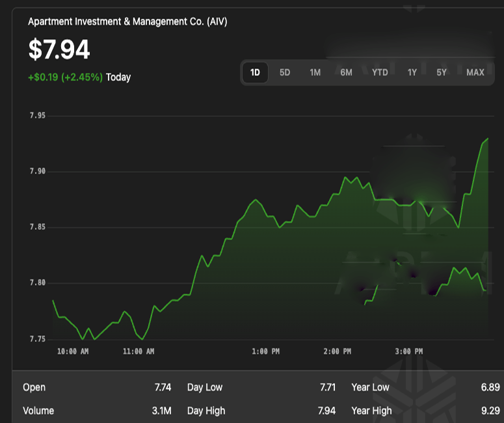
Task: Switch chart to 5Y range
Action: 442,72
